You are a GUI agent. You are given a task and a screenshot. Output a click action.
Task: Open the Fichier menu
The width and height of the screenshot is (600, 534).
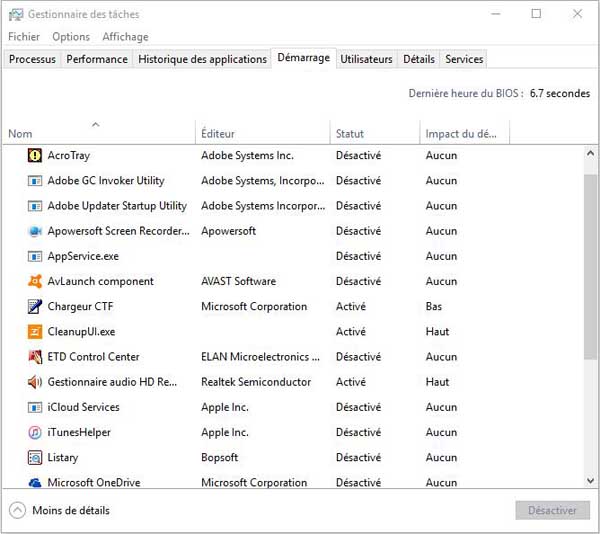tap(24, 37)
